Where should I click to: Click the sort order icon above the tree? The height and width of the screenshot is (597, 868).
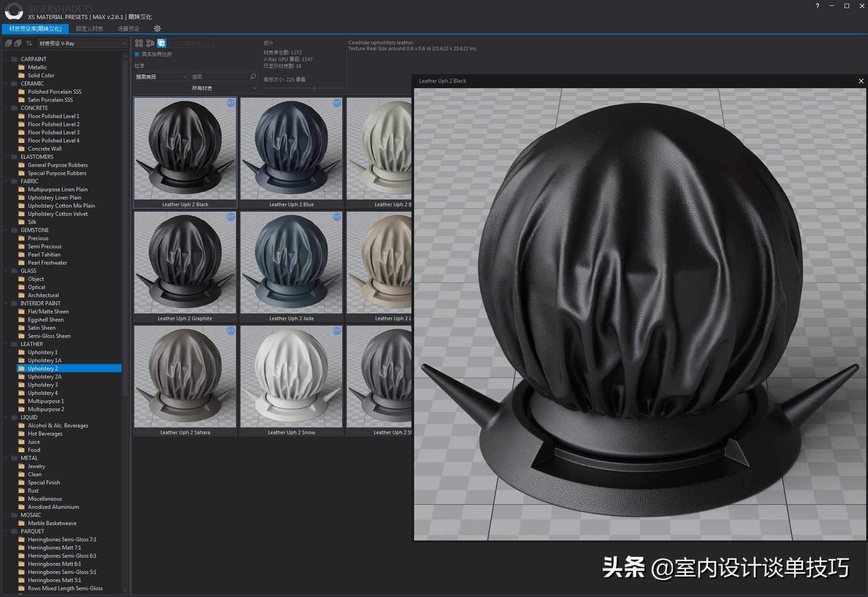click(29, 43)
